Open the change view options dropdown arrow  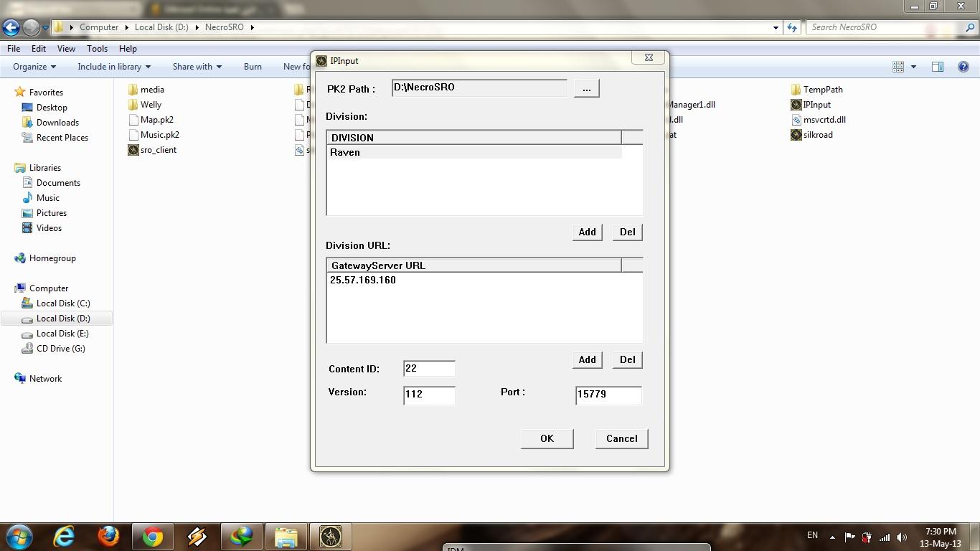tap(913, 67)
